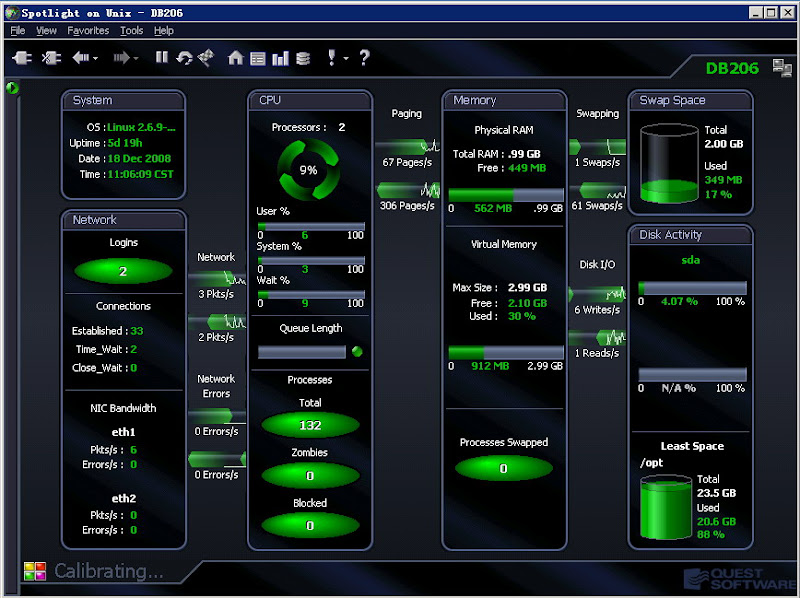Viewport: 800px width, 598px height.
Task: Click the Blocked processes oval button
Action: pos(310,526)
